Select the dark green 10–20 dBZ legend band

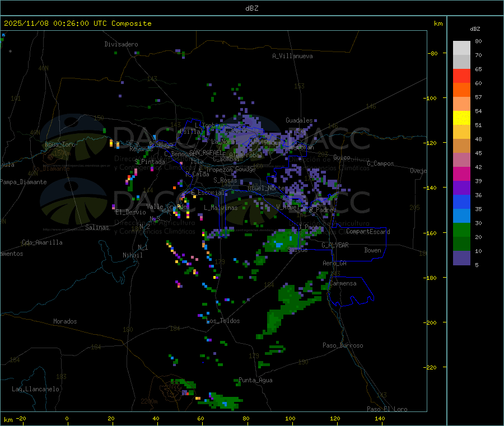pos(461,244)
